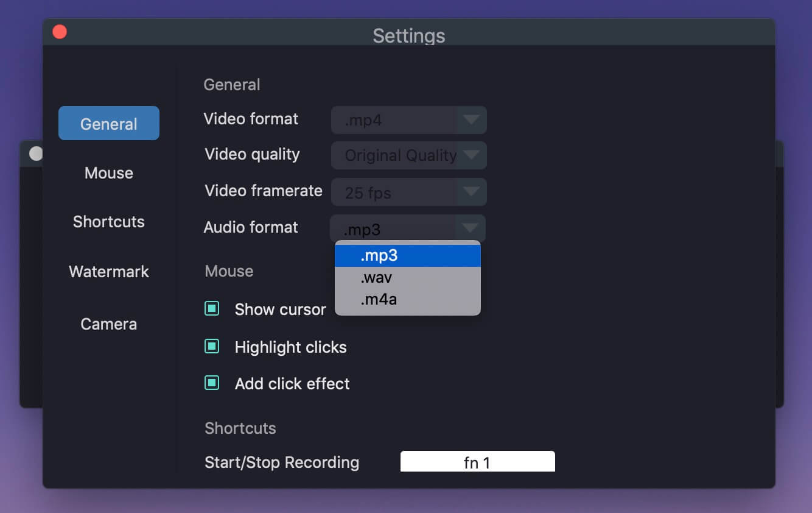812x513 pixels.
Task: Choose .wav from audio format list
Action: [x=408, y=278]
